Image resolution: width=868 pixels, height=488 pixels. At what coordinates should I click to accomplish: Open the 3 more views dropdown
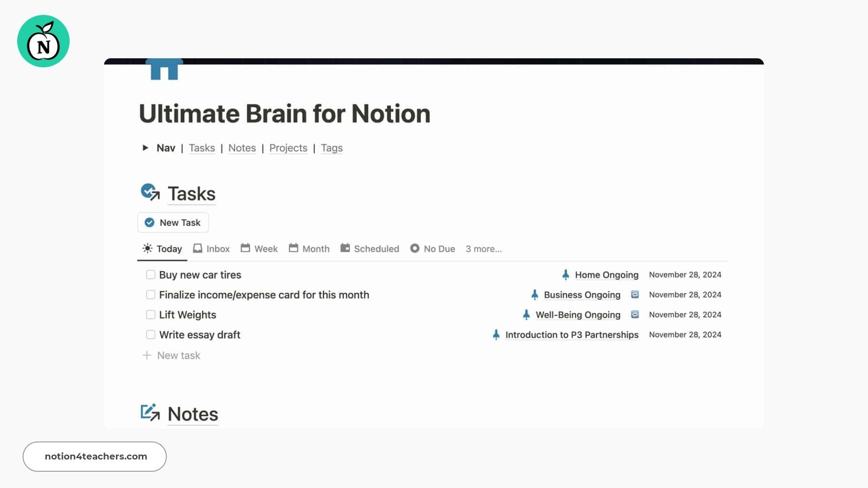[x=483, y=249]
